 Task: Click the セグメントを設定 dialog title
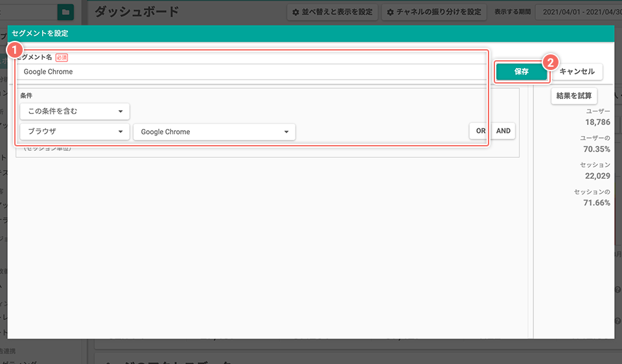pos(40,33)
